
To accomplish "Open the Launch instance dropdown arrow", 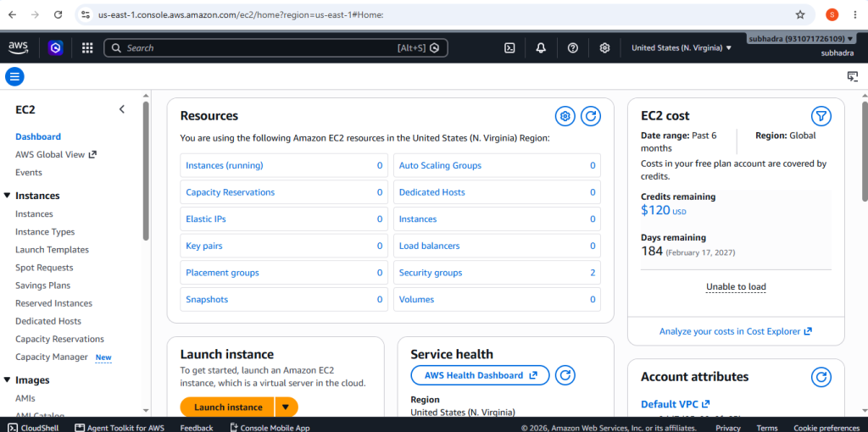I will click(286, 407).
